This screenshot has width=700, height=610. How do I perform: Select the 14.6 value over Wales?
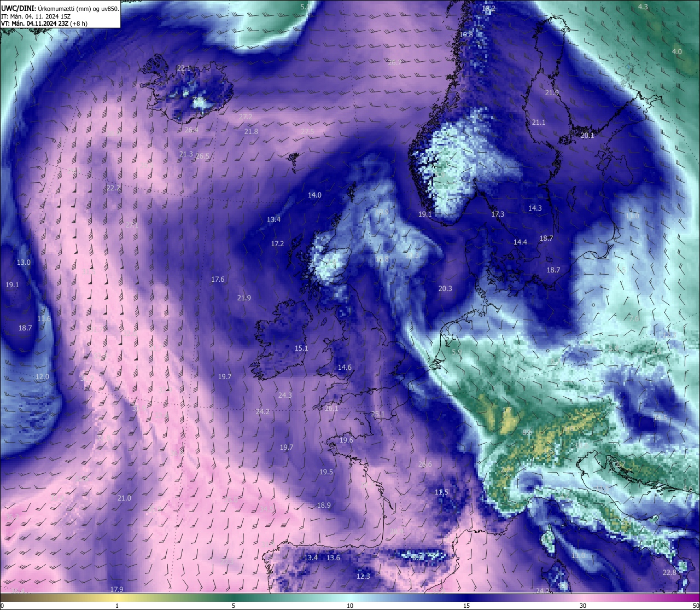click(x=345, y=368)
